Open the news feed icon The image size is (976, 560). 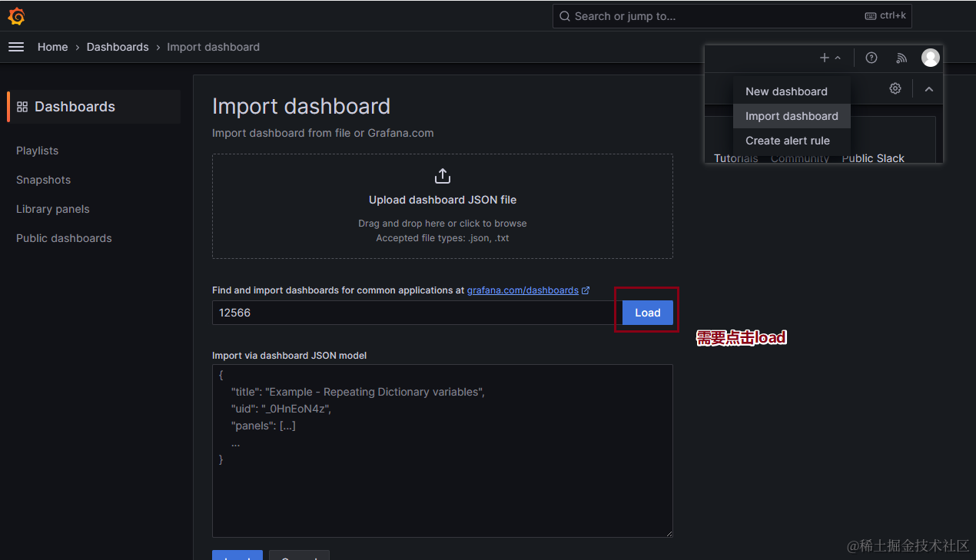(901, 58)
